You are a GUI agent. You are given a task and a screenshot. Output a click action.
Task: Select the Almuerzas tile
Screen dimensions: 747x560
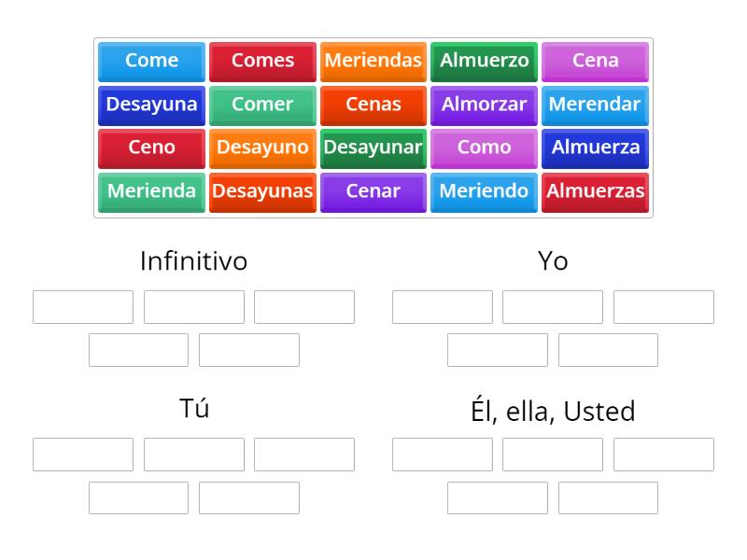click(x=595, y=191)
